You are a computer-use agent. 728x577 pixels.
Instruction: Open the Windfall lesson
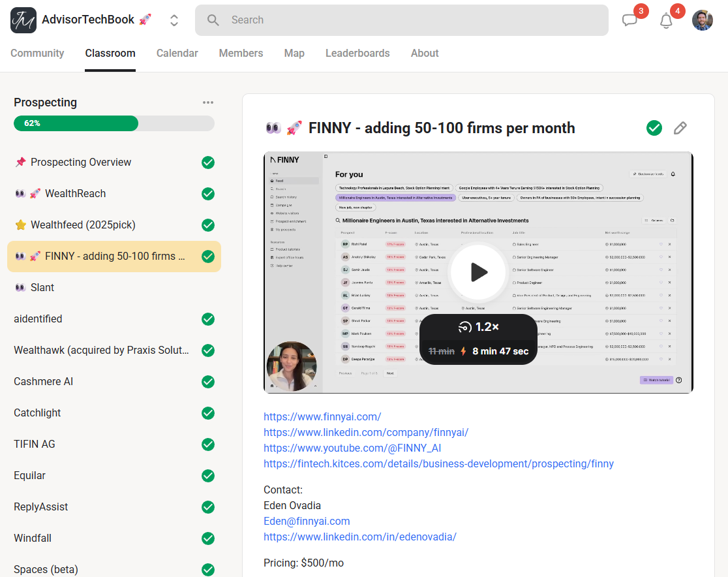click(x=114, y=538)
